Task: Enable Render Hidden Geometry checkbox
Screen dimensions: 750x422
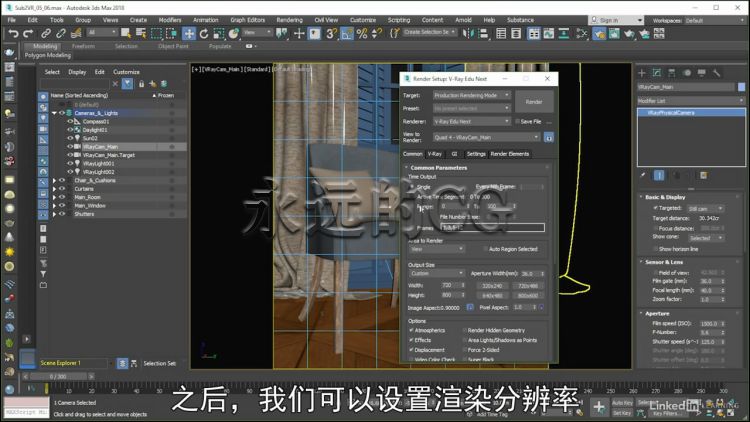Action: click(464, 330)
